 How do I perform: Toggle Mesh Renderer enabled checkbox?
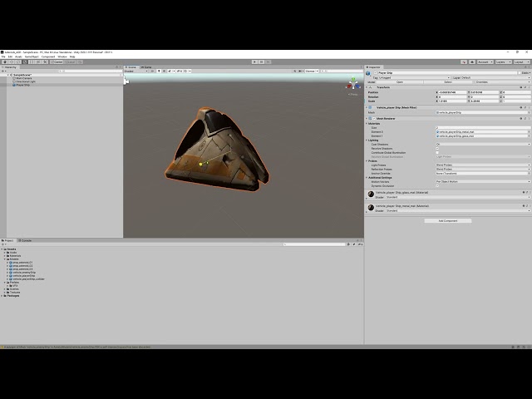tap(374, 118)
